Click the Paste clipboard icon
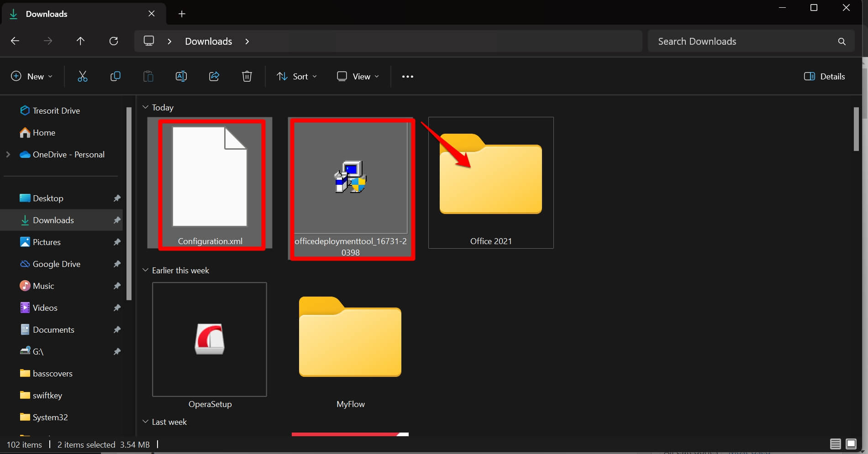 click(148, 76)
